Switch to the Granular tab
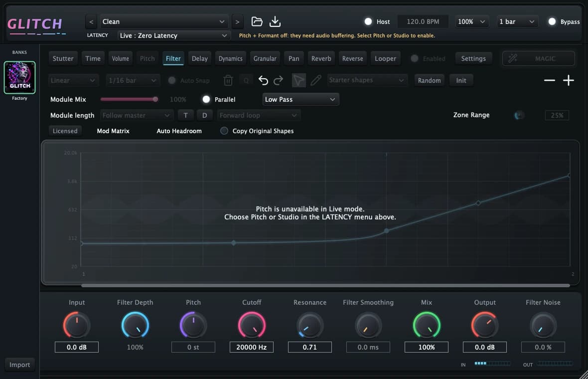The width and height of the screenshot is (588, 379). (265, 58)
